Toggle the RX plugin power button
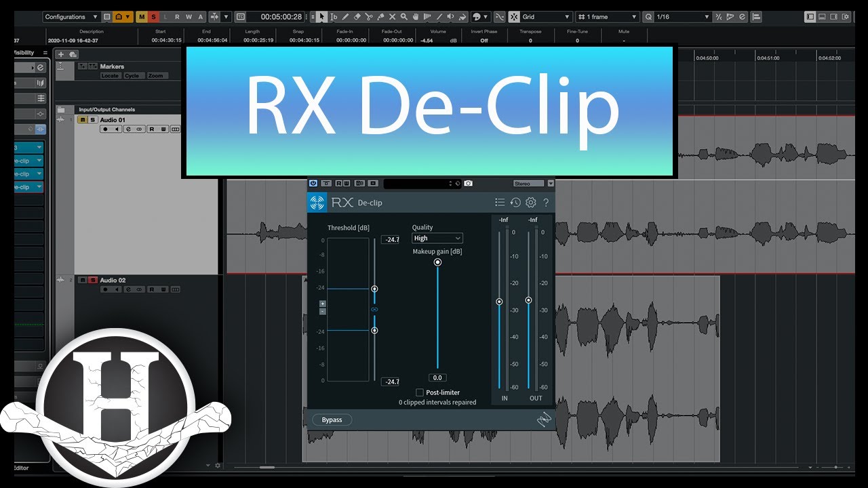 (313, 183)
